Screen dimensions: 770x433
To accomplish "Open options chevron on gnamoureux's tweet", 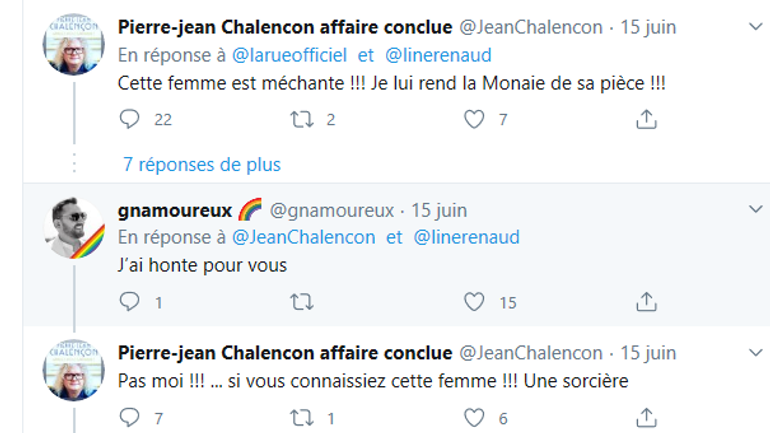I will click(x=754, y=210).
